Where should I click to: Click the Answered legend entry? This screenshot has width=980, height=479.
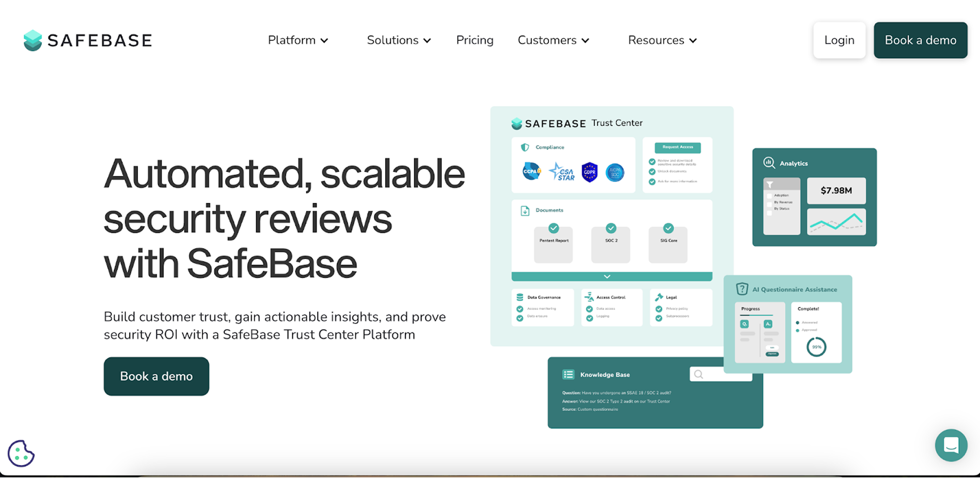pyautogui.click(x=807, y=322)
